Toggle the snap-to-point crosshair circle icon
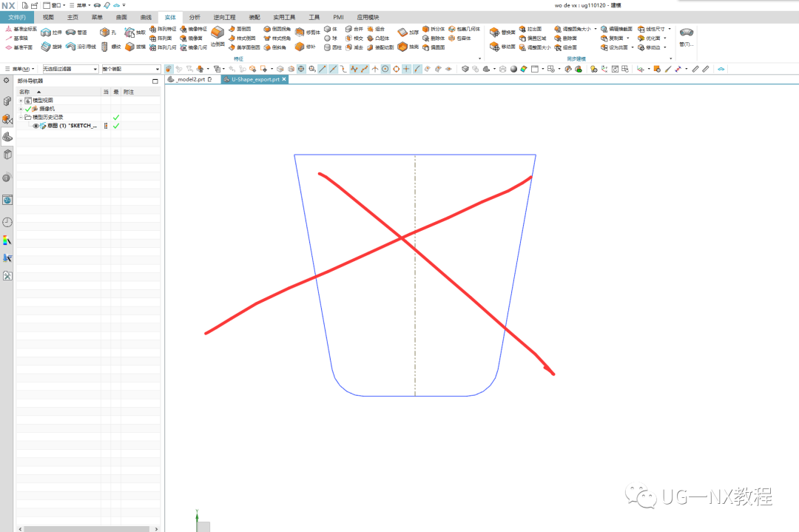 tap(301, 69)
